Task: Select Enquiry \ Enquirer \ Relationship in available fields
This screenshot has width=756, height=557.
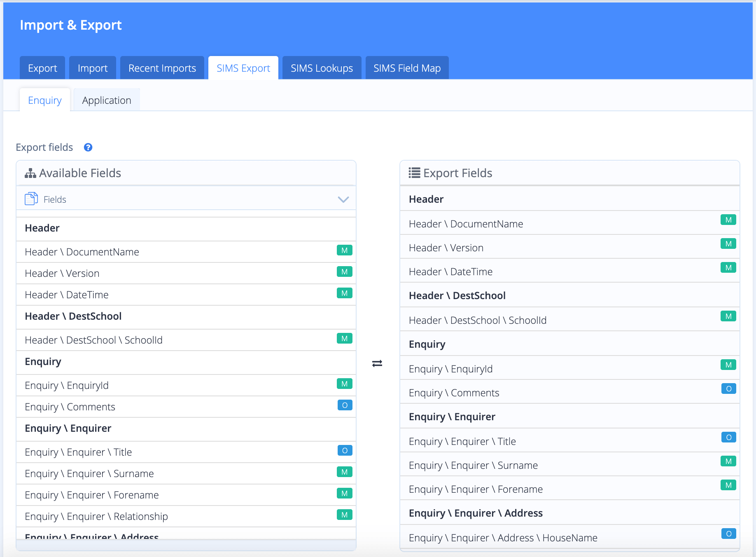Action: coord(96,516)
